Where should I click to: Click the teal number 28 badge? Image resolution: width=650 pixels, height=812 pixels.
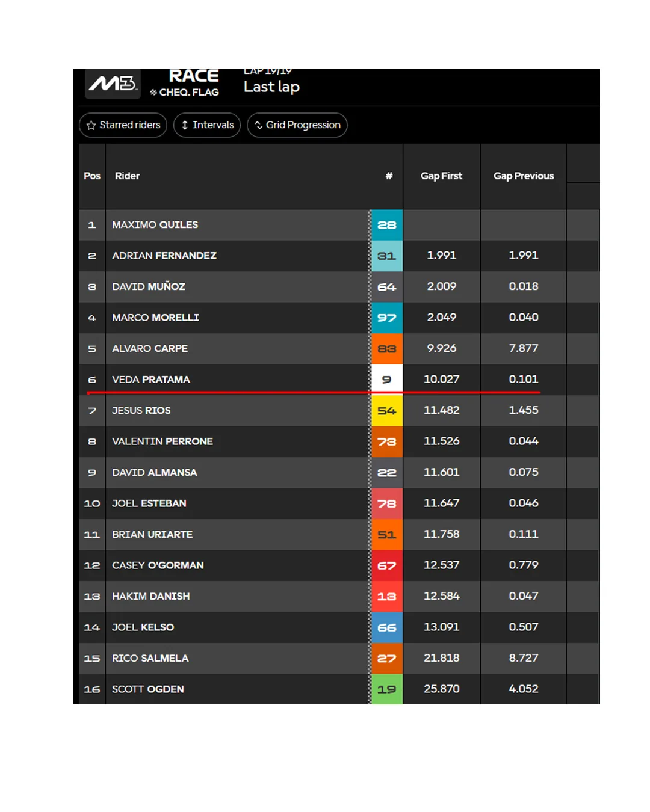(x=386, y=225)
